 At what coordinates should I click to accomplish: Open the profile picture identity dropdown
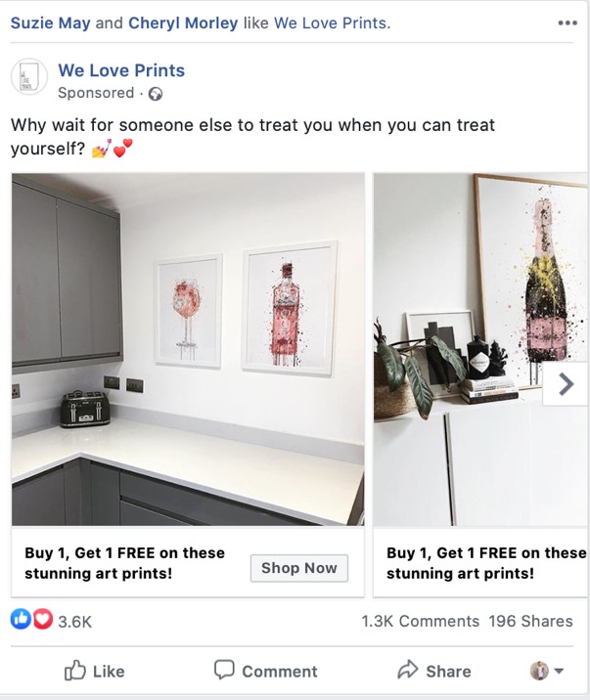(547, 671)
